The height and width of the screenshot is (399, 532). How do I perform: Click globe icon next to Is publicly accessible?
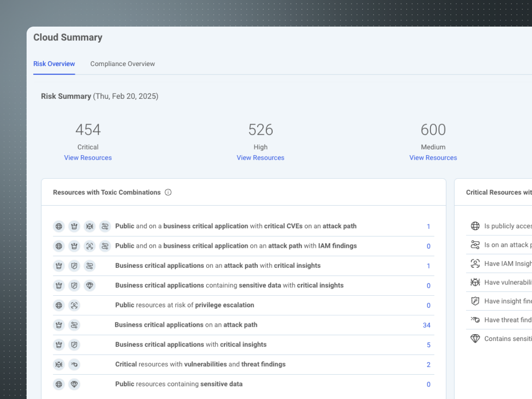coord(475,226)
